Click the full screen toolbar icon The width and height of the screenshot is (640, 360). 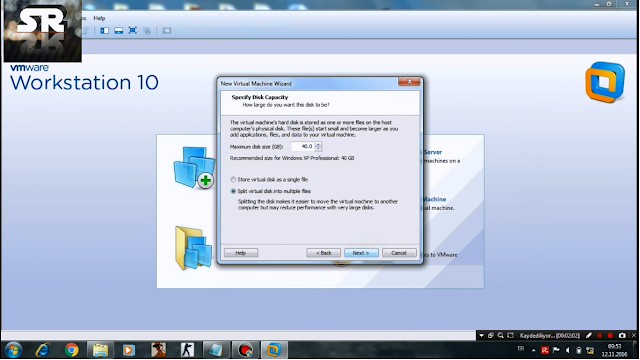click(x=132, y=30)
